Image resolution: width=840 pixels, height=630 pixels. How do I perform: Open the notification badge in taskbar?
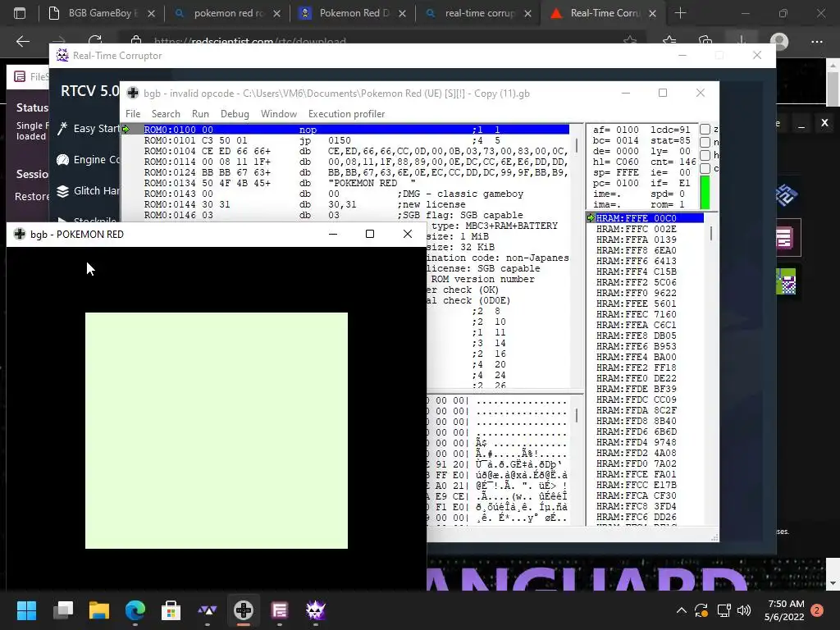(x=817, y=610)
